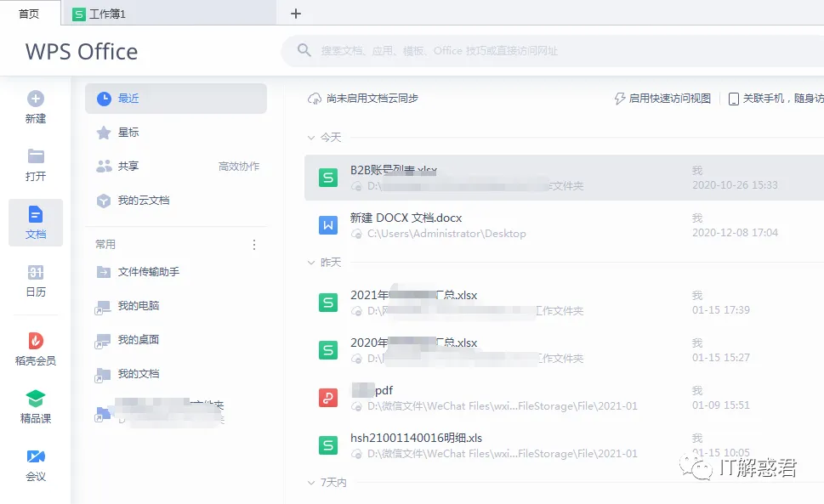Screen dimensions: 824x504
Task: Click the 共享 people icon
Action: pos(104,166)
